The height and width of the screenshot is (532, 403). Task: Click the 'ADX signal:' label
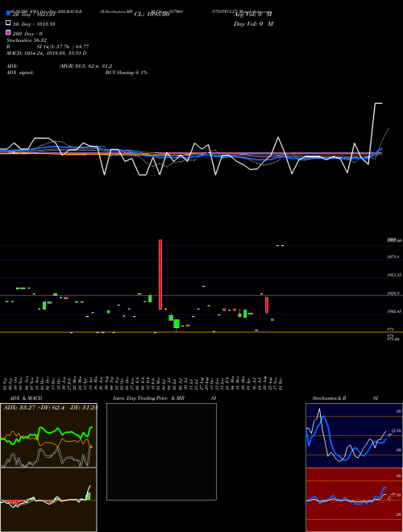click(x=20, y=73)
